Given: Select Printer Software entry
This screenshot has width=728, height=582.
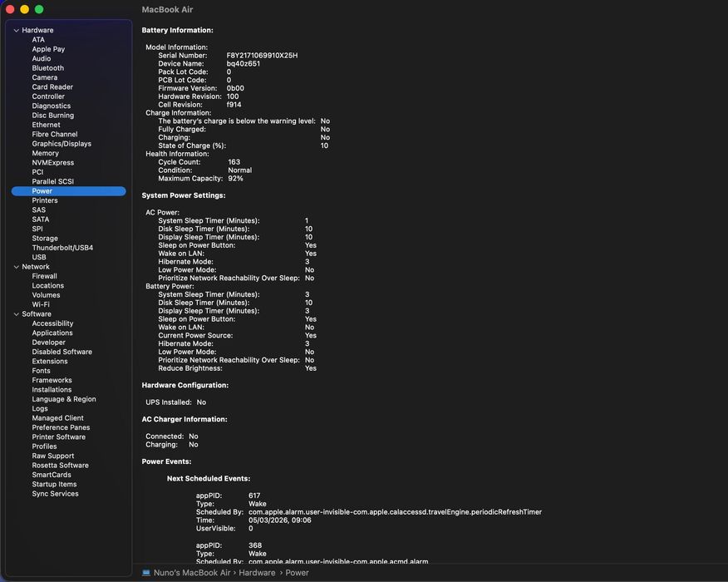Looking at the screenshot, I should (58, 436).
